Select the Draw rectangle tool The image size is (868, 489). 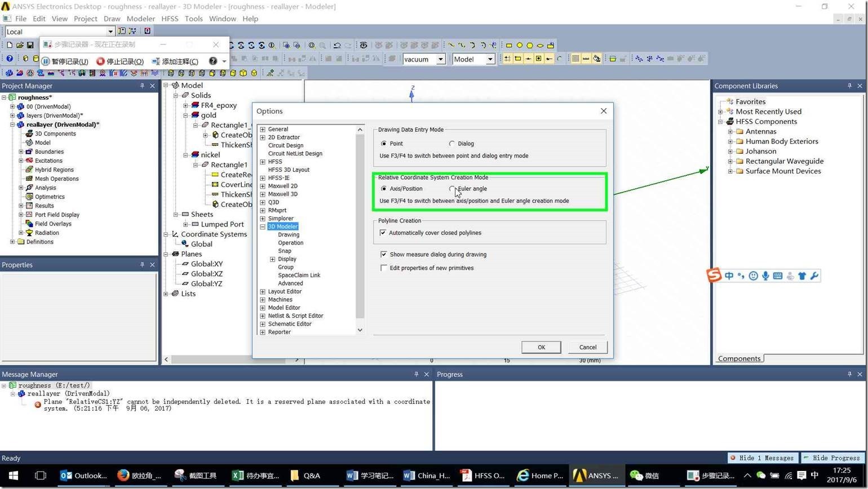tap(509, 45)
